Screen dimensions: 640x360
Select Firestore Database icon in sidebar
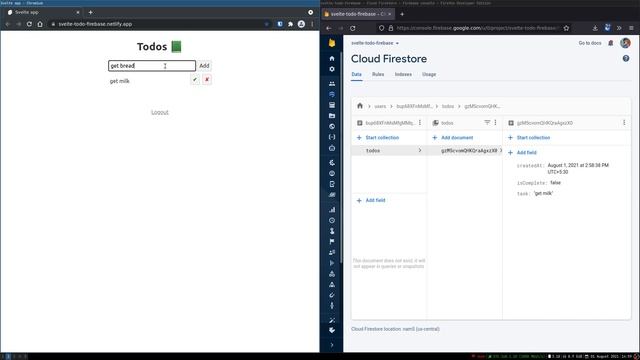332,94
